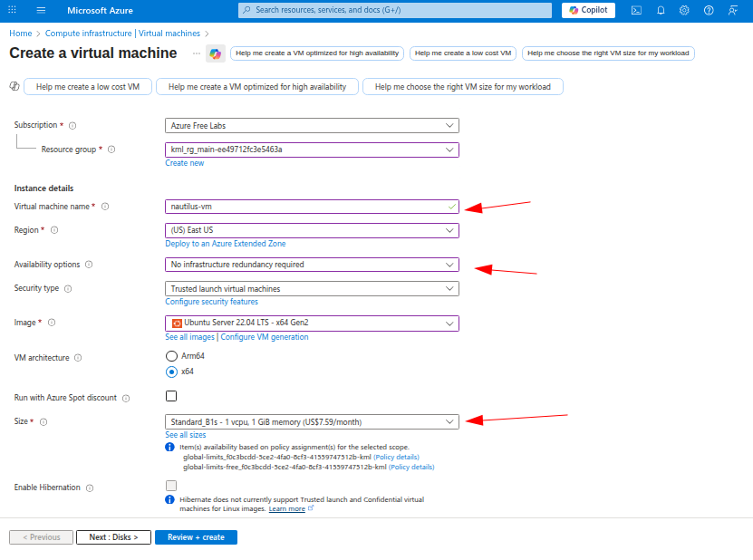Click Create new resource group link
Viewport: 753px width, 560px height.
[185, 163]
